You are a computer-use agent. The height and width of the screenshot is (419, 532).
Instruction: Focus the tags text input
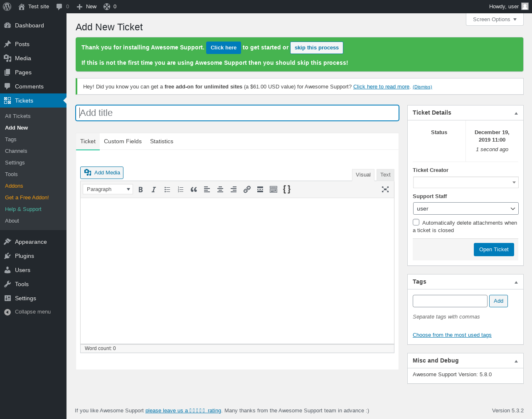point(450,301)
